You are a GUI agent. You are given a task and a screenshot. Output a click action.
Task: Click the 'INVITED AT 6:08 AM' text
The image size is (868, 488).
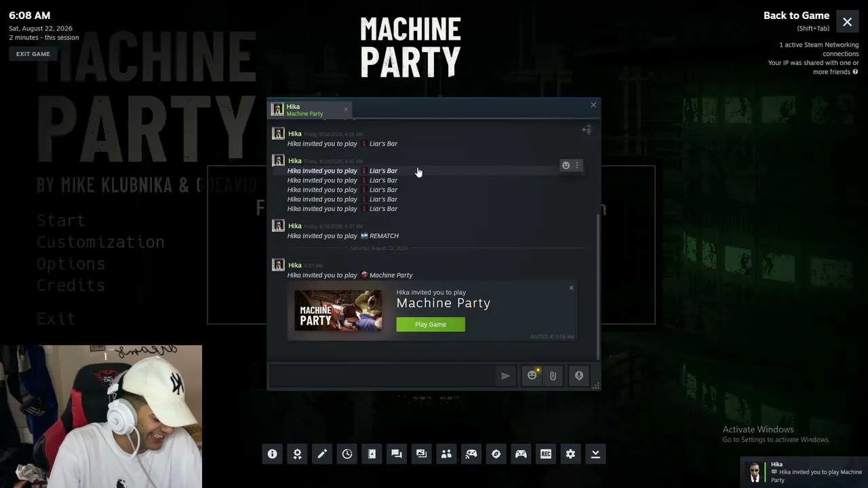coord(552,337)
